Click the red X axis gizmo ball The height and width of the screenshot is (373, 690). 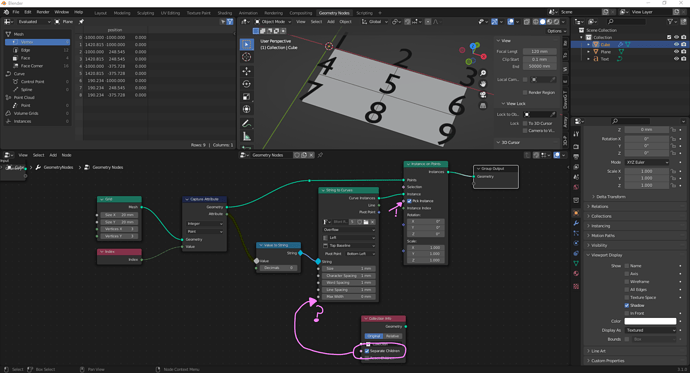pos(484,56)
